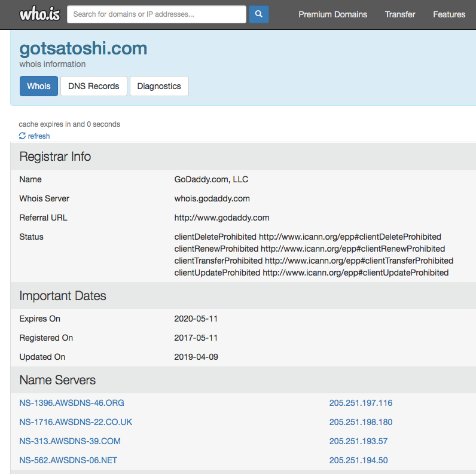
Task: Click the whois information subtitle
Action: 53,64
